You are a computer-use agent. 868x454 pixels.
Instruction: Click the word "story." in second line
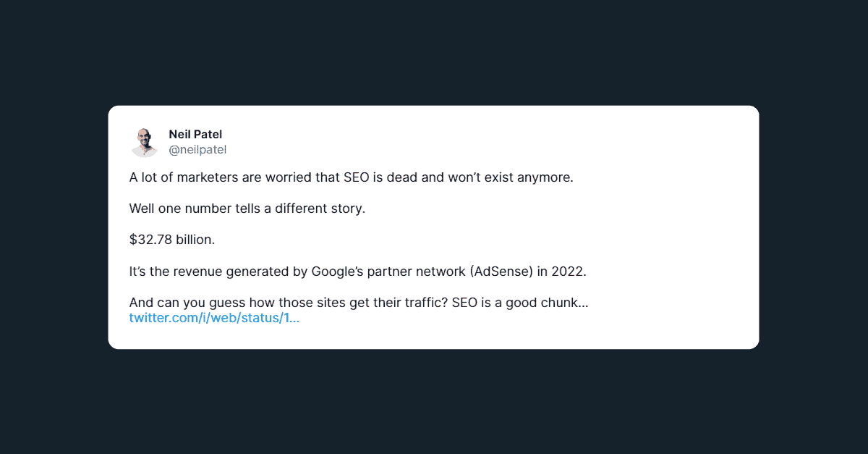349,209
